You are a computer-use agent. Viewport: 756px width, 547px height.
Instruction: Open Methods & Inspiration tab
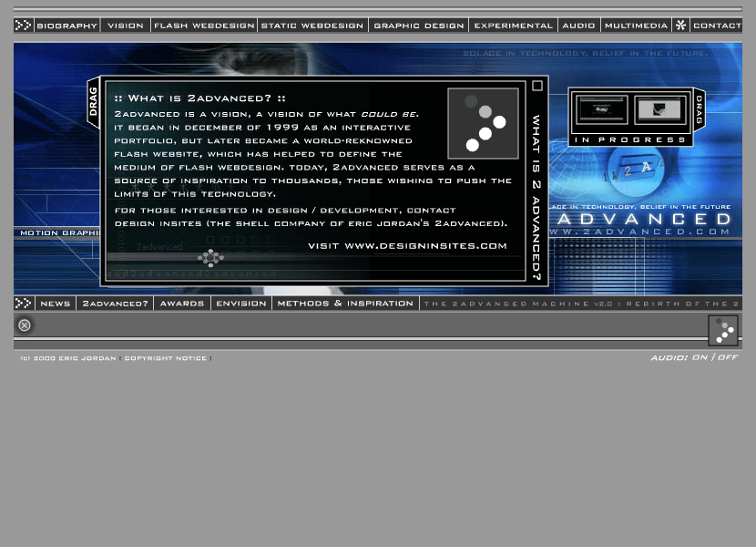coord(345,304)
